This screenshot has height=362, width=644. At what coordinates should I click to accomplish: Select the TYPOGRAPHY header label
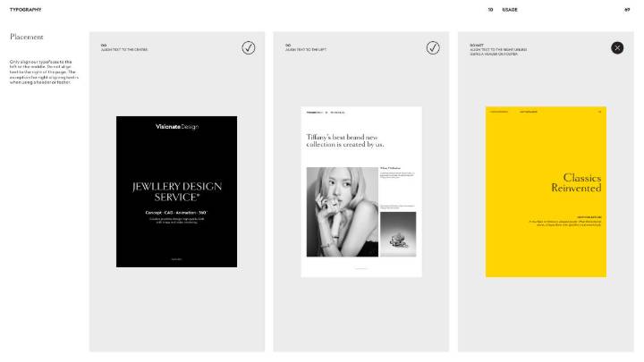(x=25, y=10)
